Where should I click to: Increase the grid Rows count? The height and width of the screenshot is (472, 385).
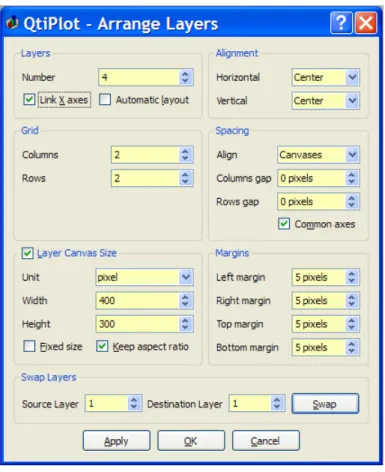(x=185, y=174)
